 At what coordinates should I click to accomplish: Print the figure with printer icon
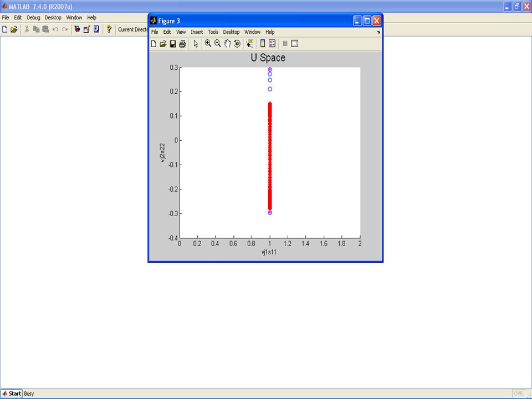pos(182,44)
